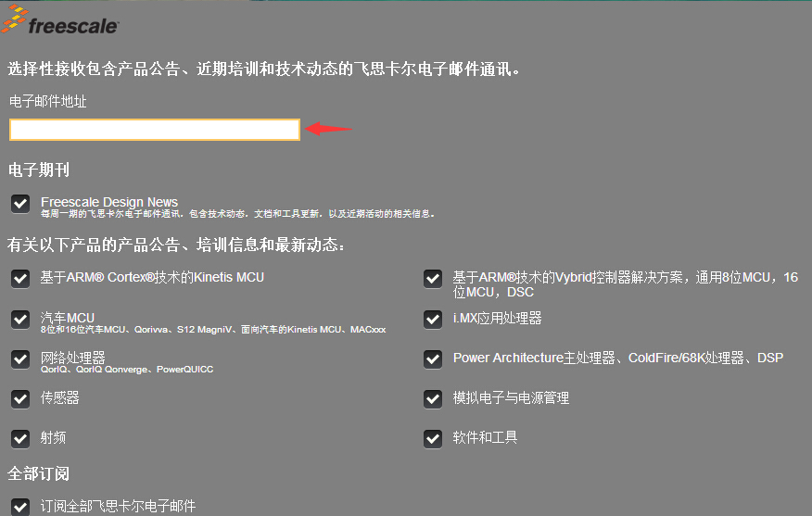Click the 汽车MCU label text

coord(68,317)
